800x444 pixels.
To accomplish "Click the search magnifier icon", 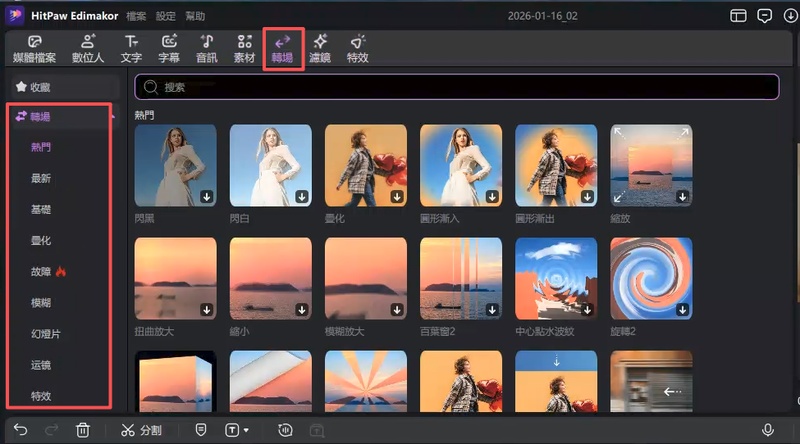I will tap(151, 87).
